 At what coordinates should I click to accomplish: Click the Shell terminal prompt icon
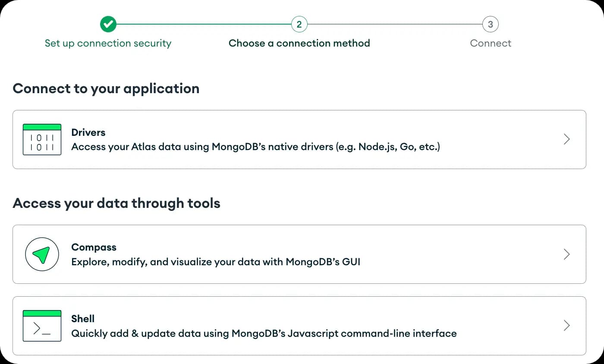(x=42, y=326)
